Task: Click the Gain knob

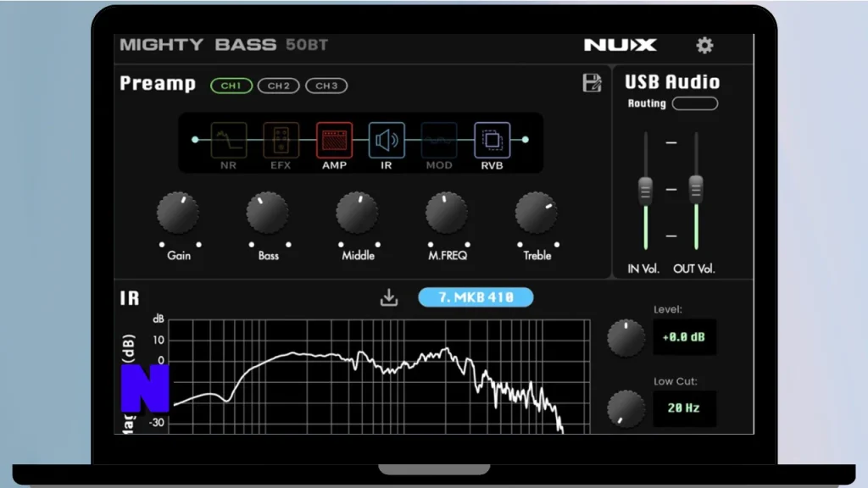Action: click(x=178, y=213)
